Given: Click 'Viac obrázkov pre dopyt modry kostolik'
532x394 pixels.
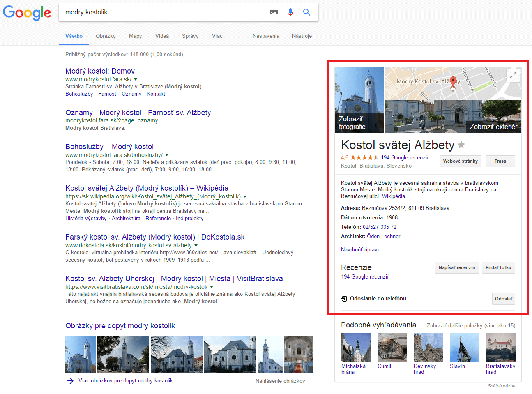Looking at the screenshot, I should coord(126,381).
